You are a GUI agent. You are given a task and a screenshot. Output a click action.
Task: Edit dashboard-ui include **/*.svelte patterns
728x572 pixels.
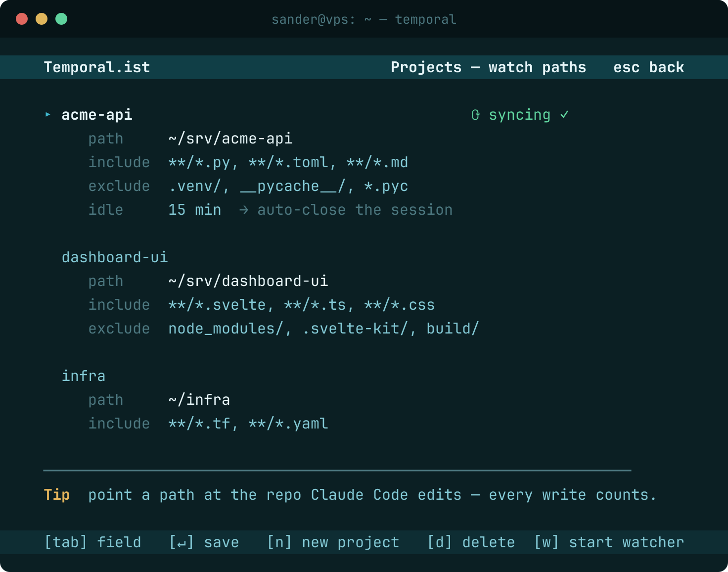click(x=302, y=305)
